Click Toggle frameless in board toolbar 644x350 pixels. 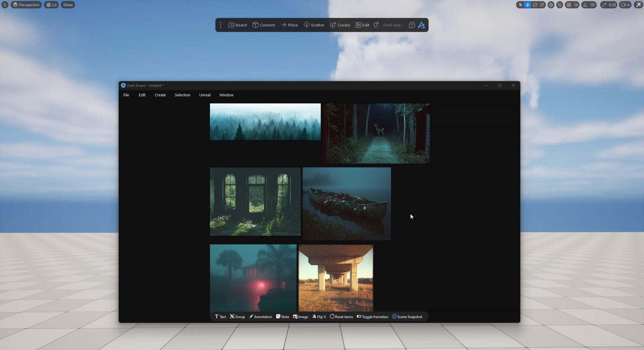point(372,317)
